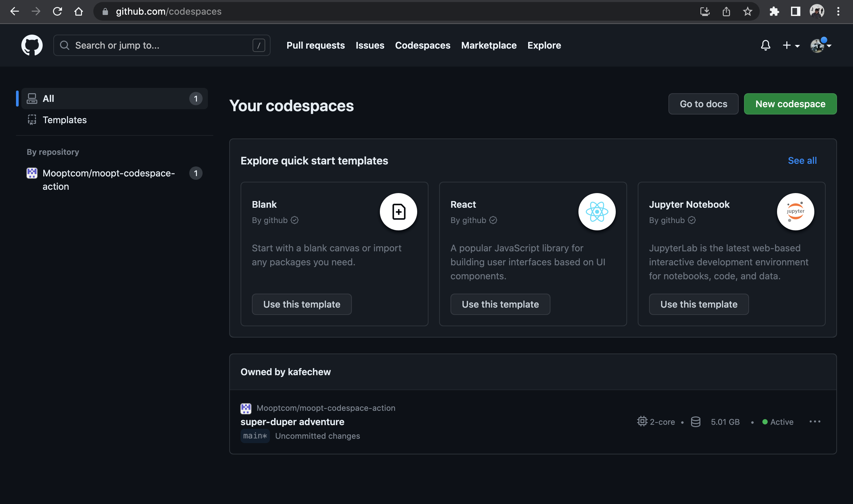
Task: Open See all quick start templates
Action: 802,160
